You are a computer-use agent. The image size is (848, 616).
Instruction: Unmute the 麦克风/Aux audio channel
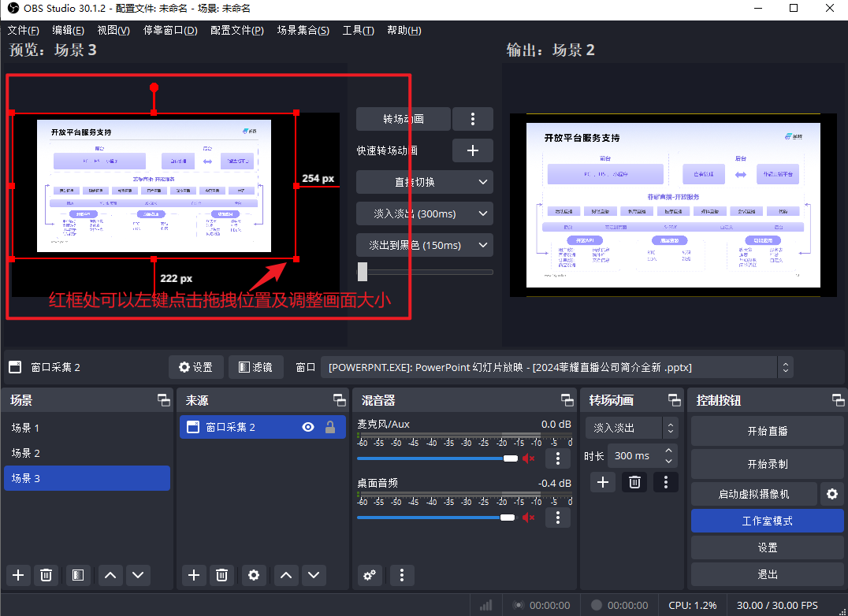pyautogui.click(x=528, y=458)
